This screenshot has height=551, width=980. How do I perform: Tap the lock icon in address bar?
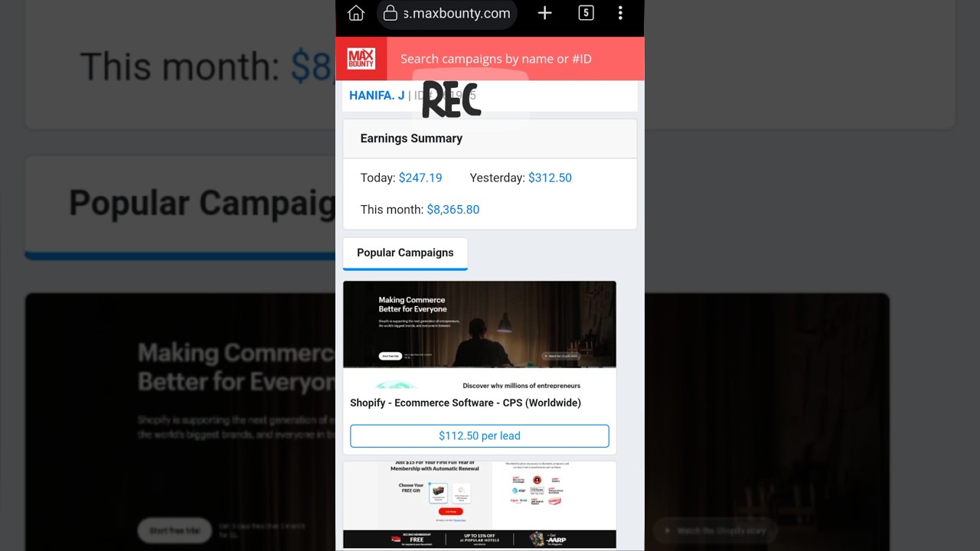pyautogui.click(x=390, y=13)
